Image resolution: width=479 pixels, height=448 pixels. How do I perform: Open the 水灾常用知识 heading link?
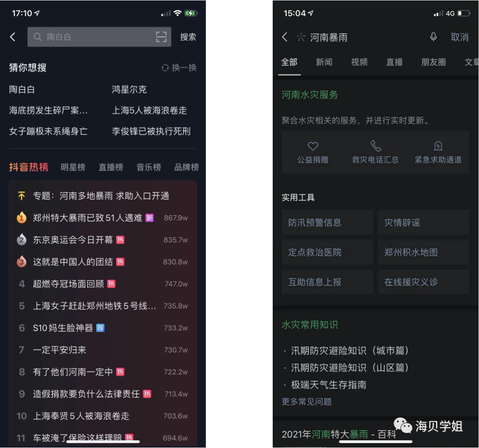[x=310, y=325]
